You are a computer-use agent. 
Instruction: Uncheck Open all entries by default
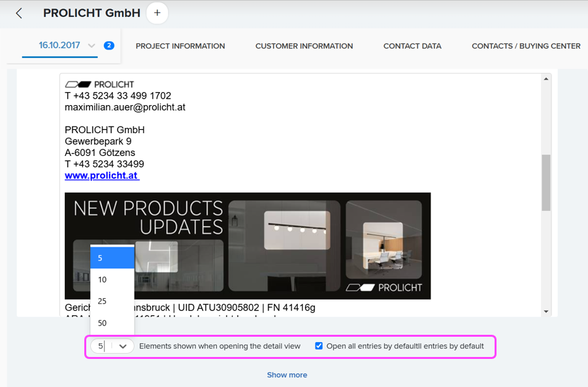pos(319,346)
